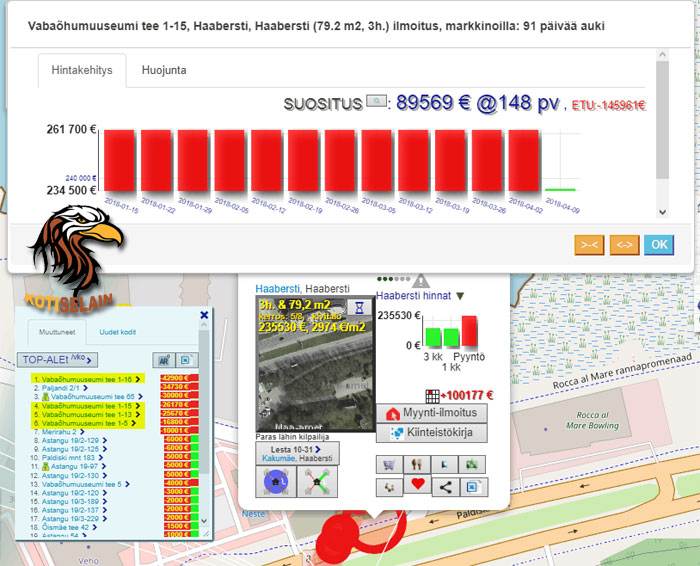This screenshot has height=566, width=700.
Task: Click the Rocca al Mare Bowling map label
Action: (x=592, y=420)
